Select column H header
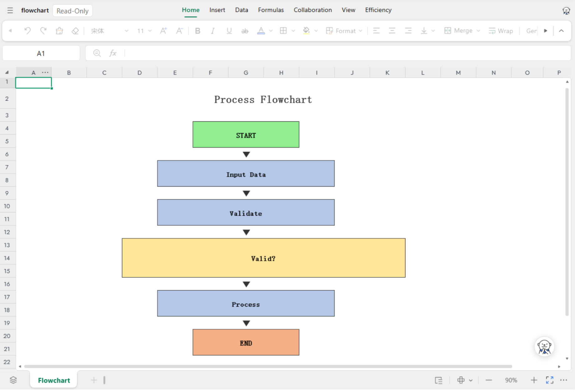This screenshot has height=392, width=575. click(281, 73)
